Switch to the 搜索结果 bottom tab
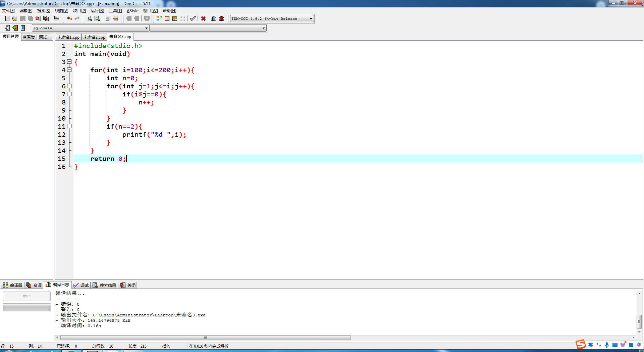 point(104,285)
